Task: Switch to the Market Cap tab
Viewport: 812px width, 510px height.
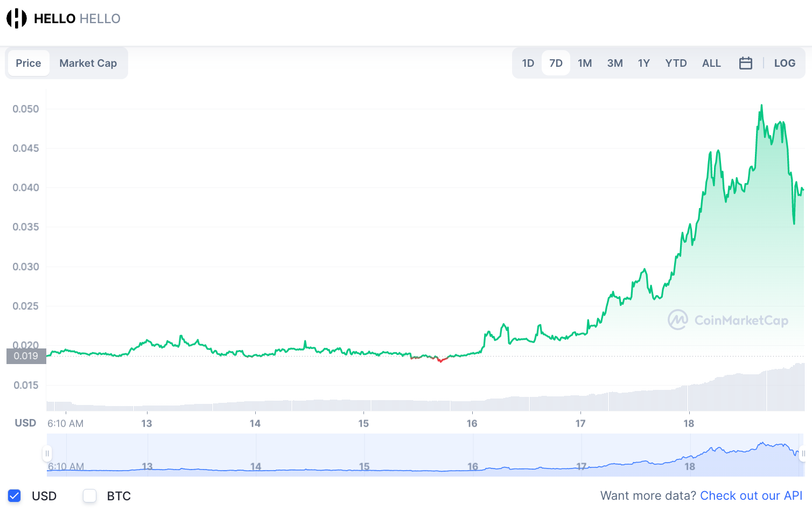Action: (x=88, y=63)
